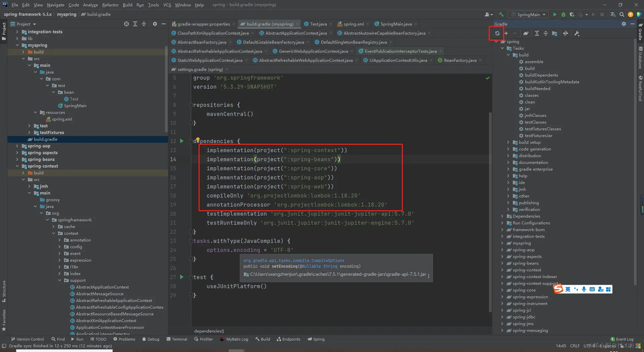Viewport: 644px width, 352px height.
Task: Run the test block gutter arrow
Action: coord(182,277)
